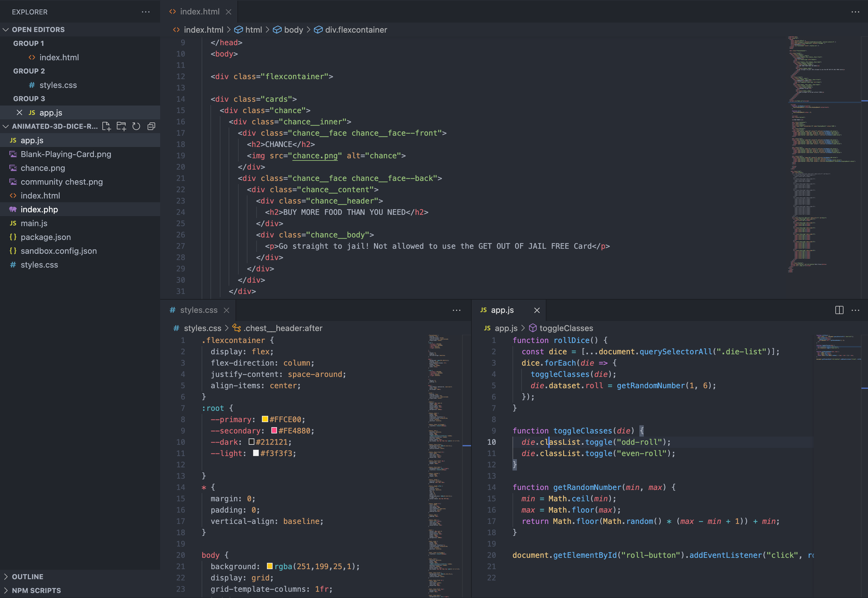Close the styles.css editor tab
868x598 pixels.
click(226, 310)
